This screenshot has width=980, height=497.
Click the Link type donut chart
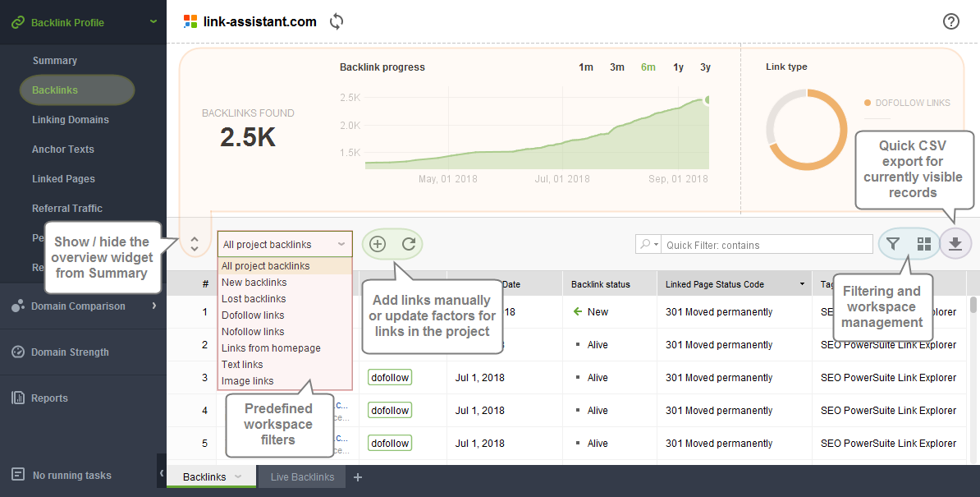[806, 130]
